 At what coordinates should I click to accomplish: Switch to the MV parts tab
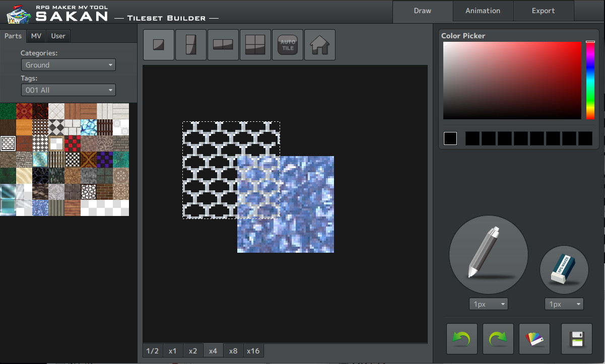[x=36, y=36]
